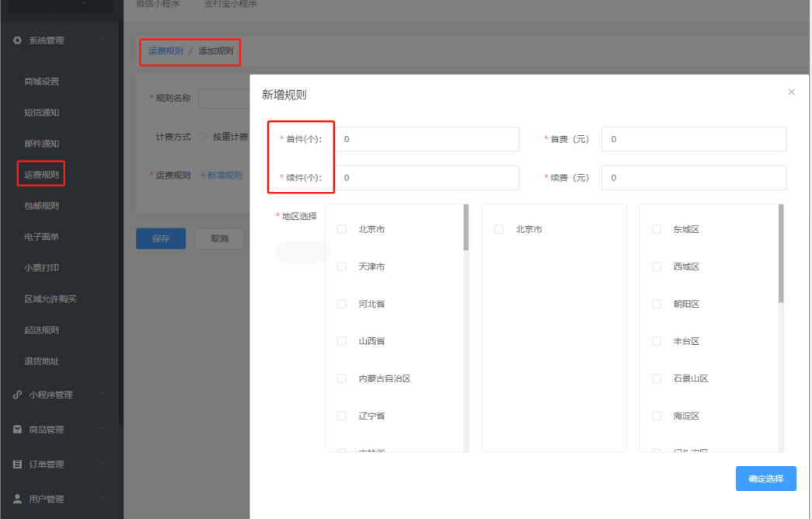
Task: Click the 首费（元） input field
Action: coord(693,139)
